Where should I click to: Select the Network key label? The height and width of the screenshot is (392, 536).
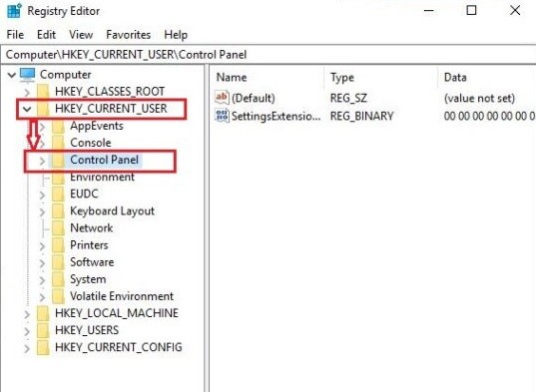(x=91, y=227)
